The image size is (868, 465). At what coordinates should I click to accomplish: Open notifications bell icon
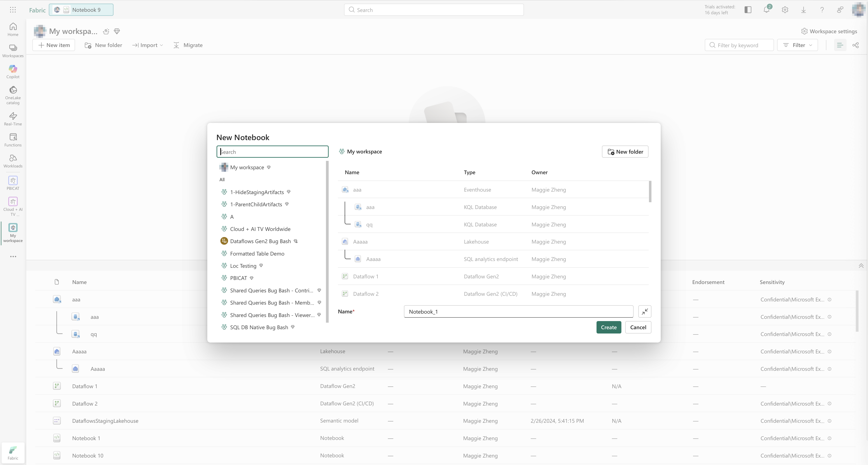(x=767, y=10)
